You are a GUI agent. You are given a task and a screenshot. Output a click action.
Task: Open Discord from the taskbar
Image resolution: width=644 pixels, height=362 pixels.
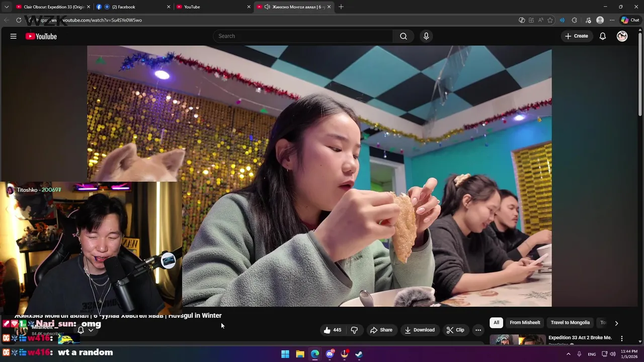coord(330,354)
